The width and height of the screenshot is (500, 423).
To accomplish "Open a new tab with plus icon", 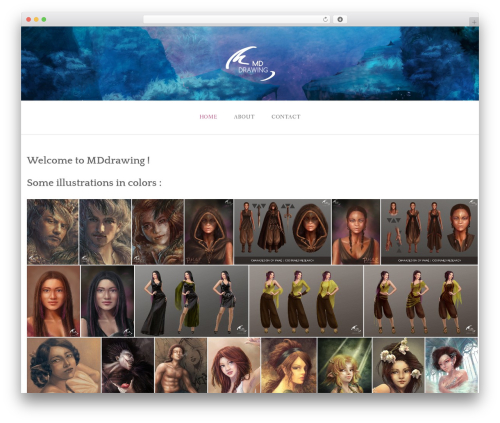I will tap(474, 22).
